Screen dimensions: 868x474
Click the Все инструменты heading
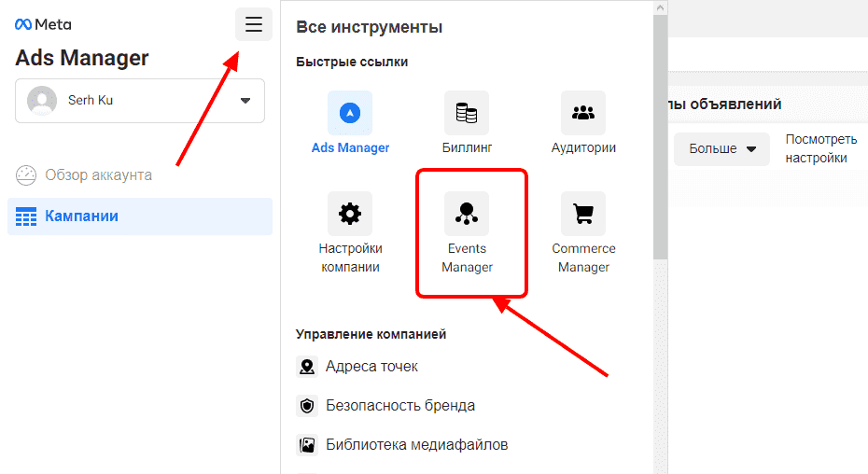pos(370,27)
